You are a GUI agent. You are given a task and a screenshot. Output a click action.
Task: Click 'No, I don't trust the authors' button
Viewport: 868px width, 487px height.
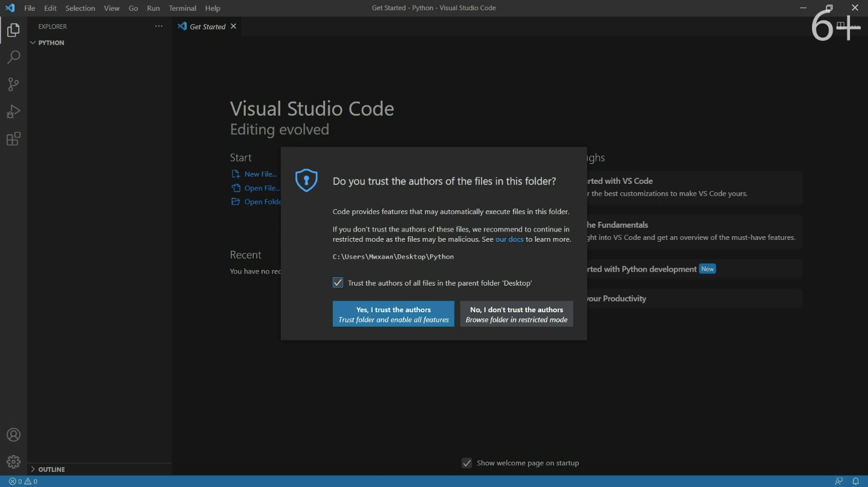[517, 314]
